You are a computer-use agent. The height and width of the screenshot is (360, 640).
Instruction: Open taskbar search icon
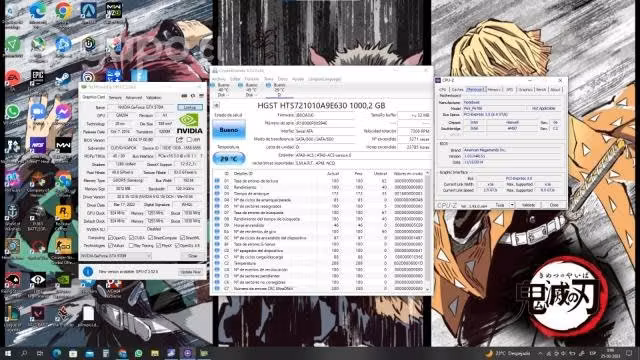[x=24, y=353]
